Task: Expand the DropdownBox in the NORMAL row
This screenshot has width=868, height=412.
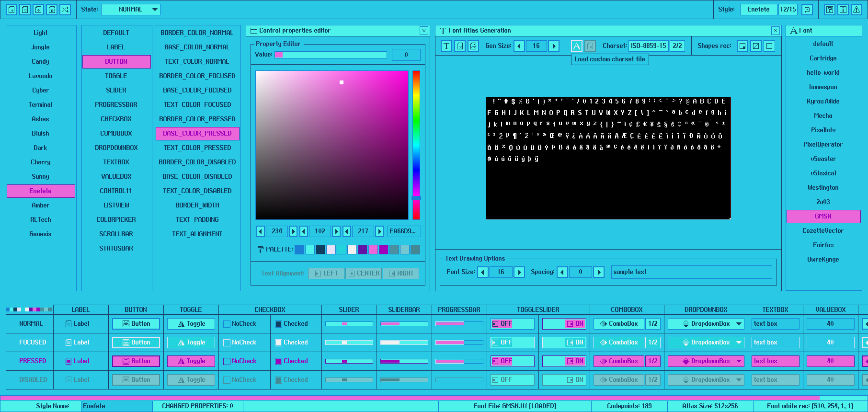Action: click(x=706, y=324)
